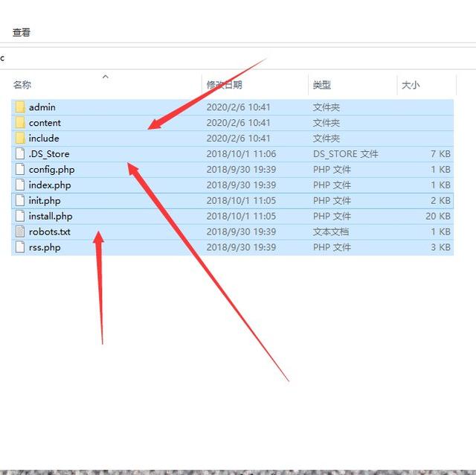Sort by the 大小 column header
This screenshot has height=475, width=476.
pyautogui.click(x=411, y=85)
